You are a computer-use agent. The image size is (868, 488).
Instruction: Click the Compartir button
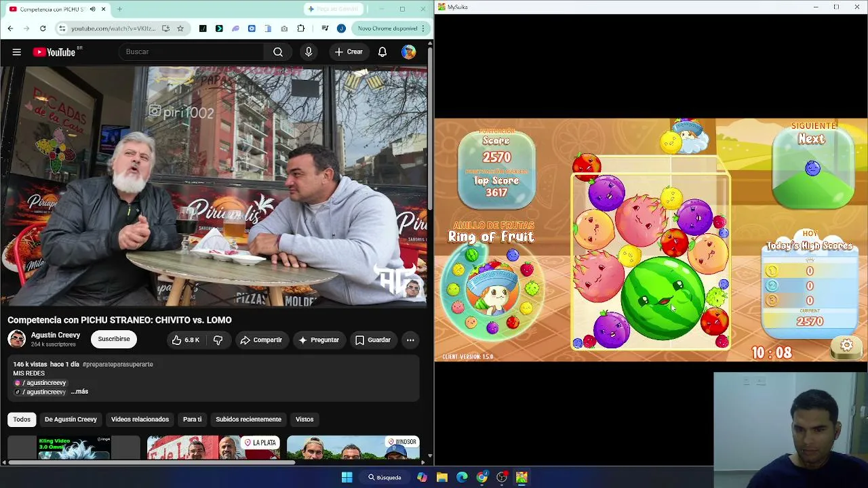(x=261, y=340)
